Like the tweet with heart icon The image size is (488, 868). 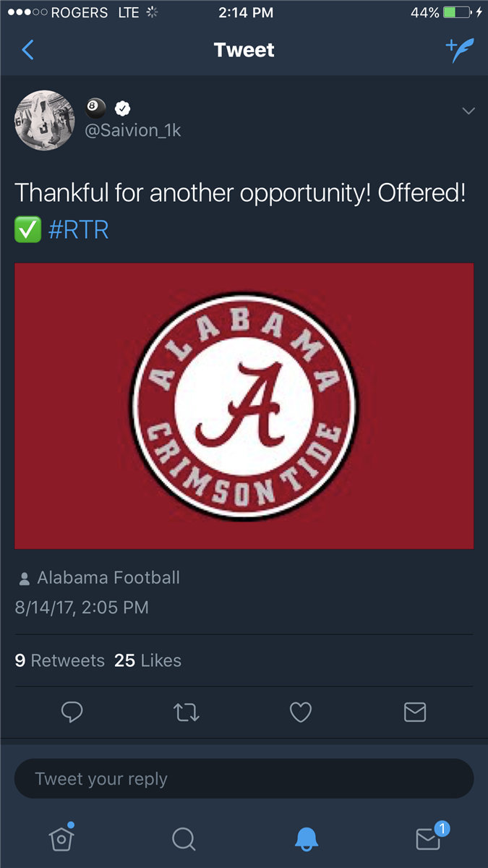(300, 712)
